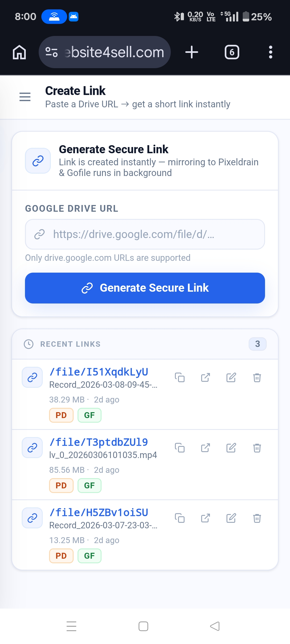Tap the website4sell.com address bar
Screen dimensions: 290x644
pos(113,52)
